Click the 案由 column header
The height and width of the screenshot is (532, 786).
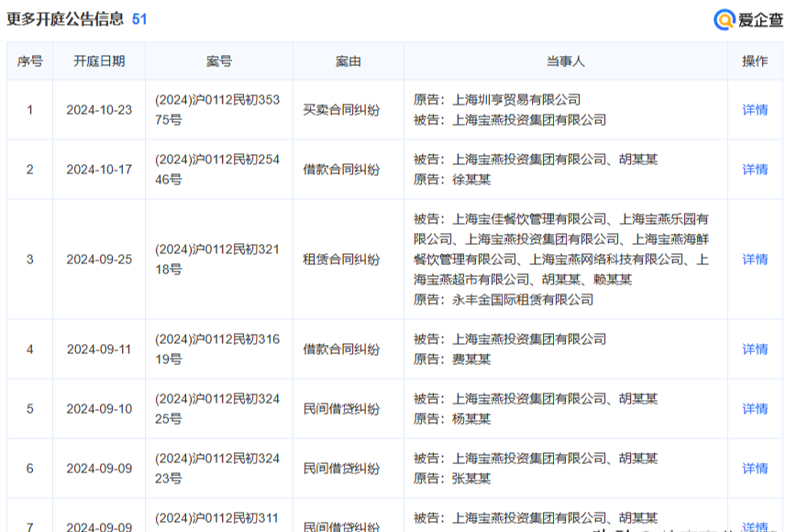(349, 61)
